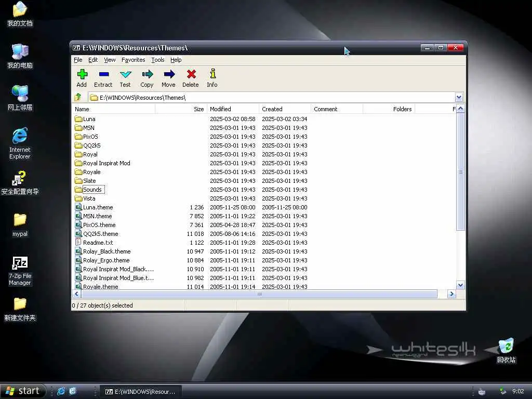This screenshot has height=399, width=532.
Task: Click the horizontal scrollbar left arrow
Action: pyautogui.click(x=77, y=294)
